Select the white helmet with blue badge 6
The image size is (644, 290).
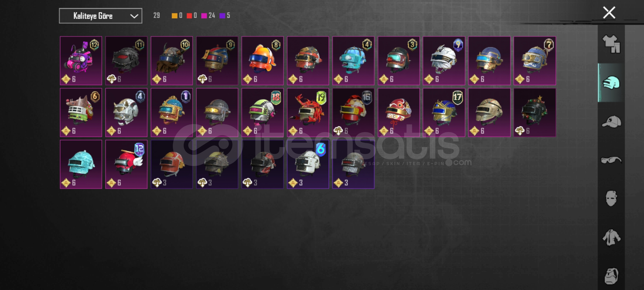308,164
